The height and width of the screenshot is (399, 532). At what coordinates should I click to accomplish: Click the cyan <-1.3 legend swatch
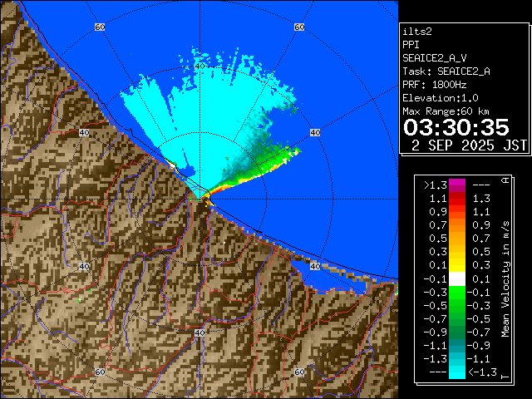coord(456,372)
